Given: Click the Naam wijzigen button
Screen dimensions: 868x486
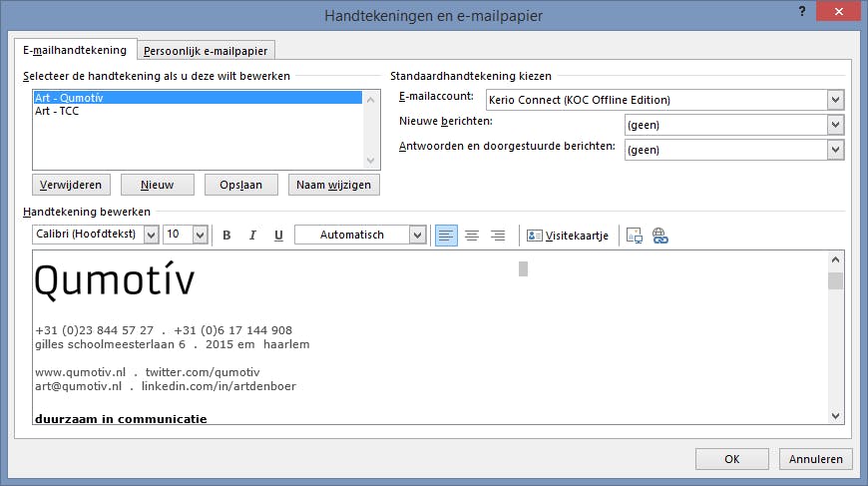Looking at the screenshot, I should click(334, 185).
